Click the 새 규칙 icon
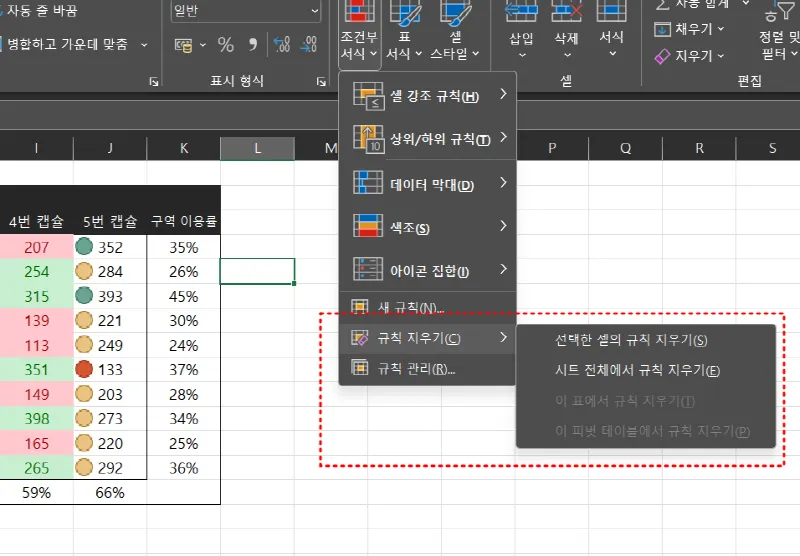The image size is (800, 556). coord(360,306)
